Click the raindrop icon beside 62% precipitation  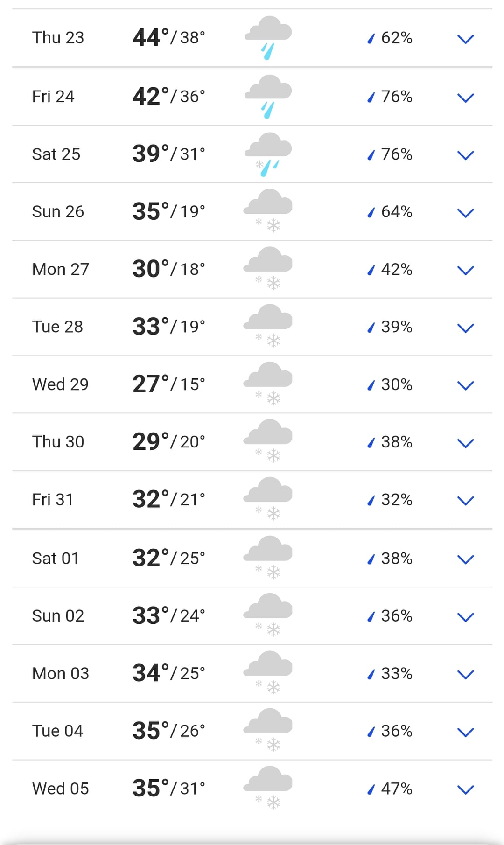tap(371, 38)
